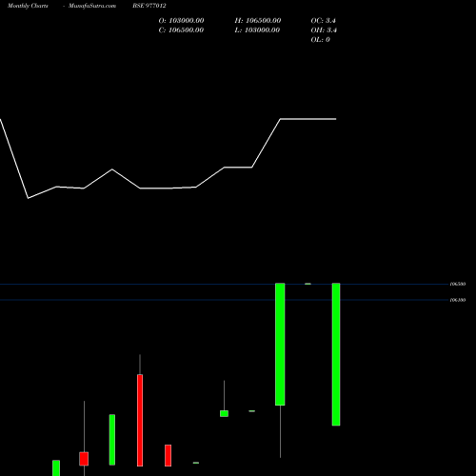Click the 106500 price axis label
Screen dimensions: 476x476
458,284
